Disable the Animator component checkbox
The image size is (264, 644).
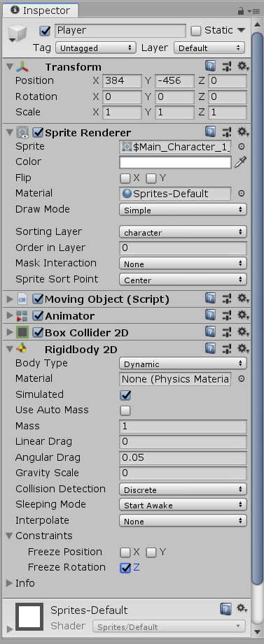(x=39, y=315)
